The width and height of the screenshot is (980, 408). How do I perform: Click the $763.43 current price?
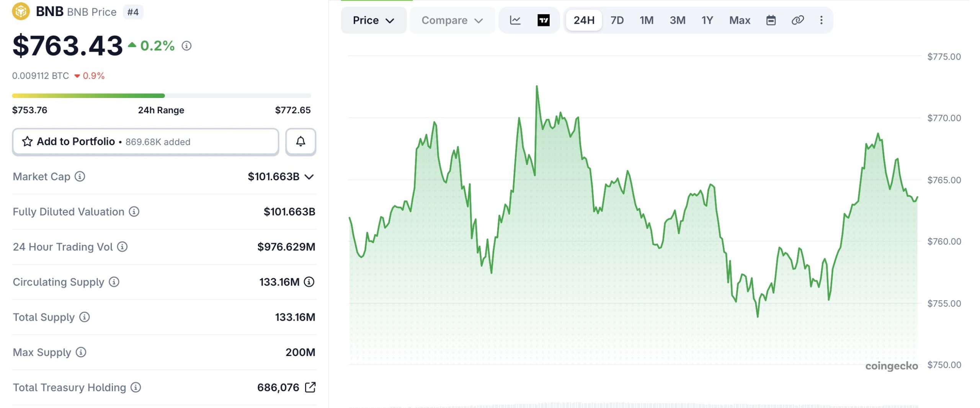pos(67,46)
